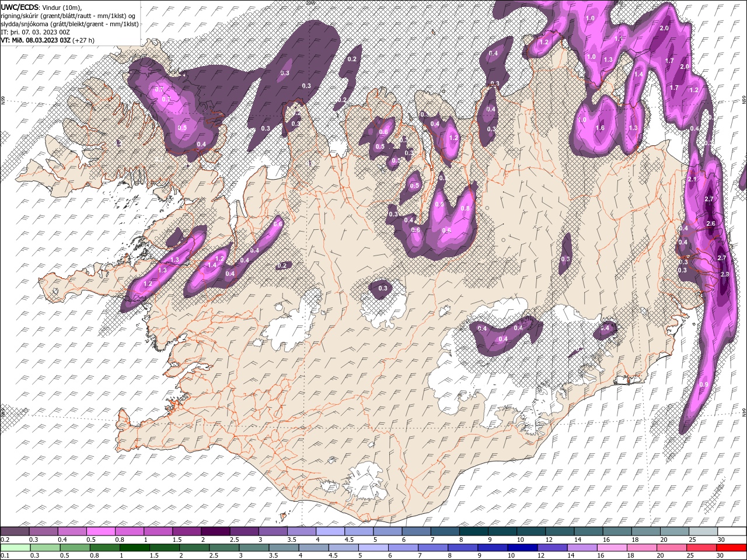This screenshot has width=747, height=560.
Task: Click the violet 12 swatch in lower legend
Action: [552, 548]
